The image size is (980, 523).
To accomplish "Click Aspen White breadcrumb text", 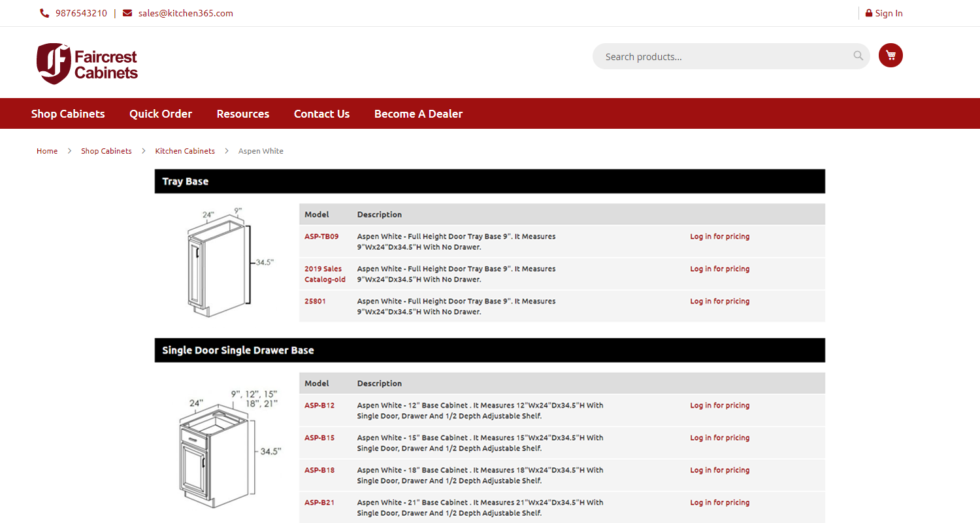I will click(x=261, y=151).
